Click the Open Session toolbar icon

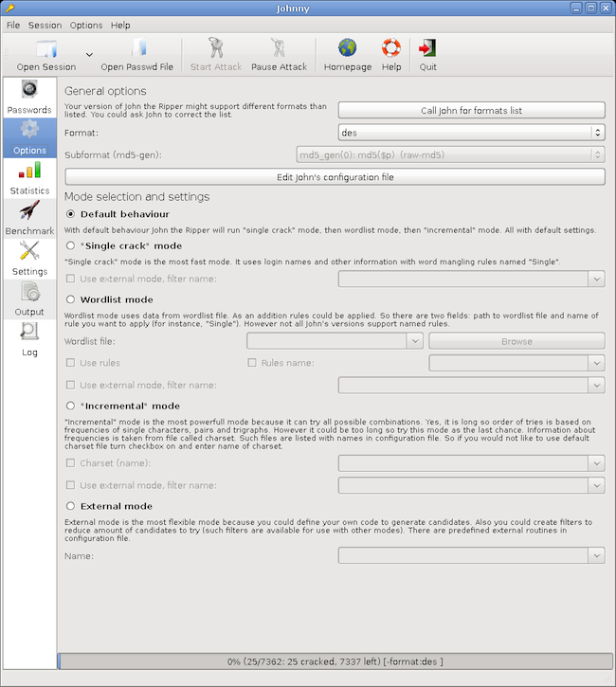coord(46,49)
